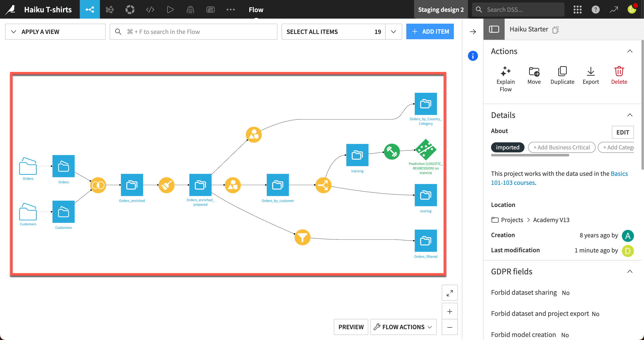Collapse the GDPR fields section
Viewport: 644px width, 340px height.
pos(630,271)
